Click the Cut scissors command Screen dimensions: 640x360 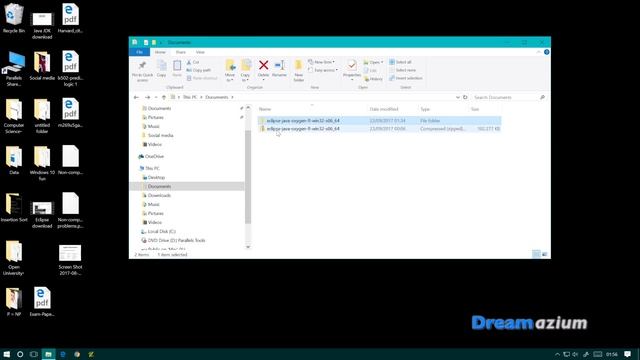click(x=193, y=62)
